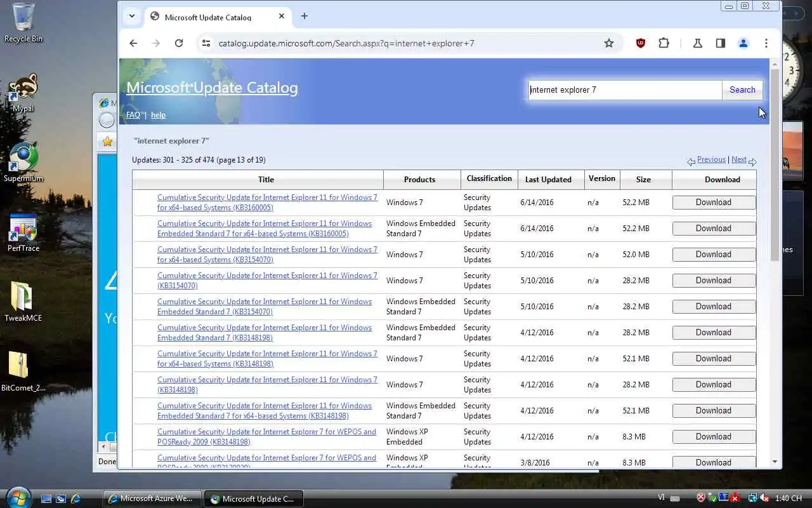The height and width of the screenshot is (508, 812).
Task: Download IE7 WEPOS KB3148198 8.3 MB update
Action: (x=714, y=437)
